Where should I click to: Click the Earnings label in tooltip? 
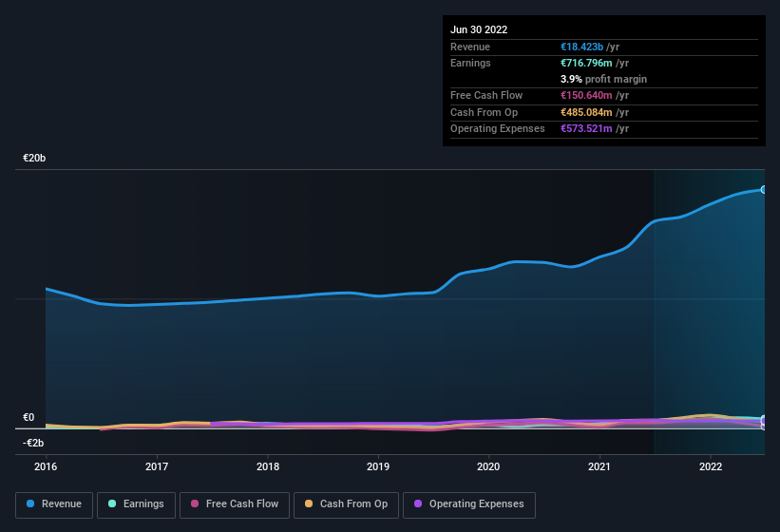[470, 63]
